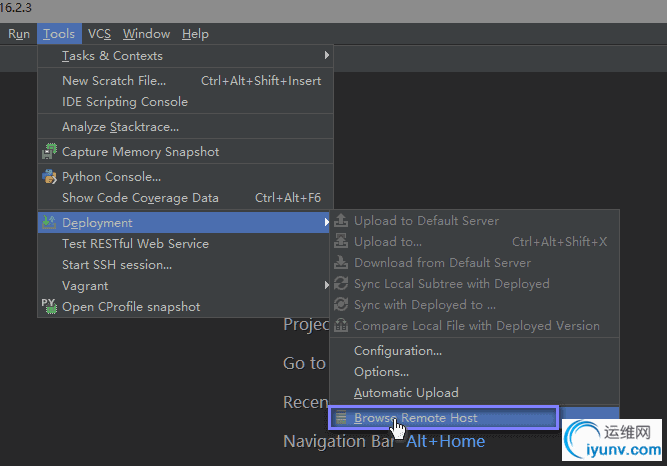The width and height of the screenshot is (667, 466).
Task: Click the Python Console icon
Action: (50, 177)
